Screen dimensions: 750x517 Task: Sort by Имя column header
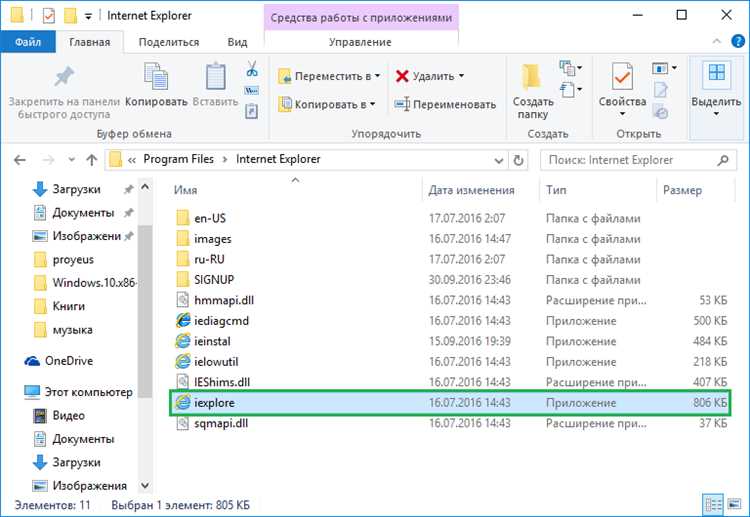click(x=185, y=190)
